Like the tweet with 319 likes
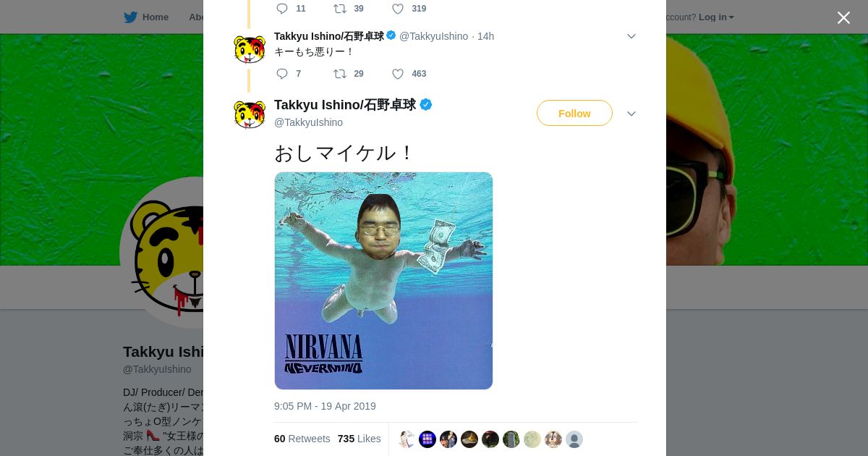Viewport: 868px width, 456px height. tap(398, 9)
